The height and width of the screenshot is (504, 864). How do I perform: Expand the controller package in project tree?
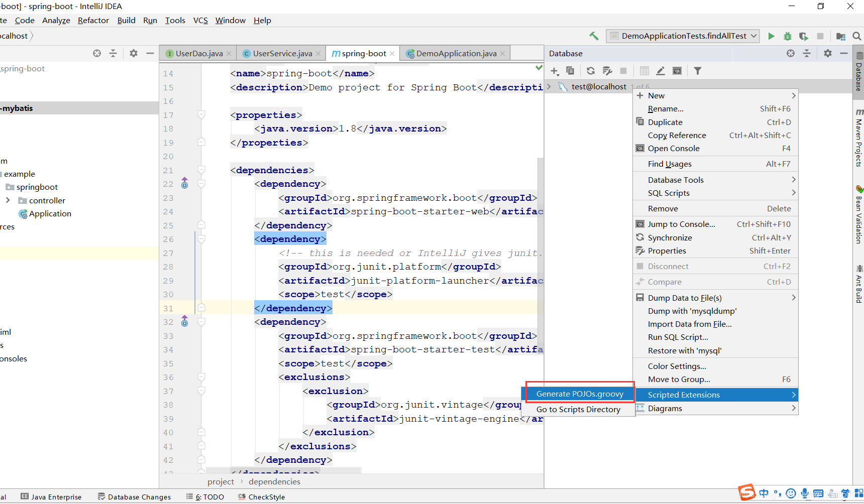tap(8, 200)
